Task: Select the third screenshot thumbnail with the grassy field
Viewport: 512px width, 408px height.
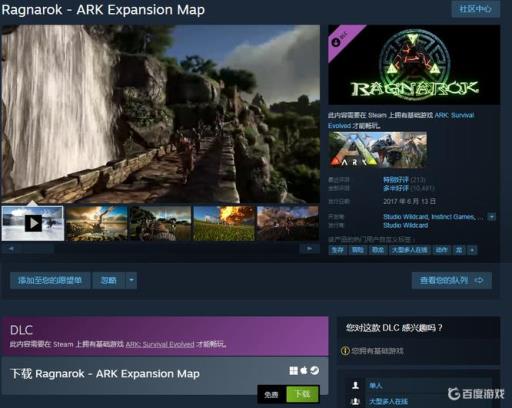Action: coord(160,223)
